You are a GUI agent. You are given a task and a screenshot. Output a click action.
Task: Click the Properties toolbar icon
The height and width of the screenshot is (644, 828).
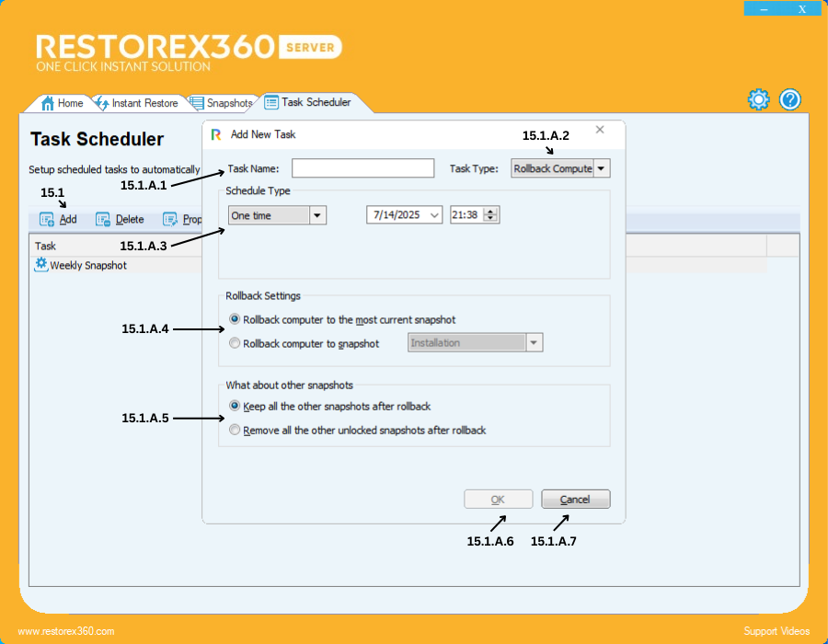click(x=170, y=220)
